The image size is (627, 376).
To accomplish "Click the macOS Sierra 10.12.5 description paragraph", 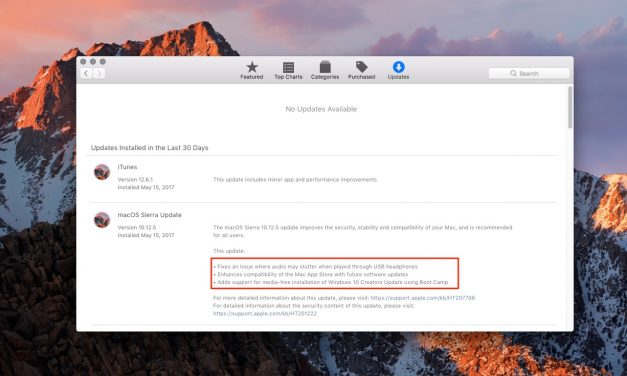I will coord(362,231).
